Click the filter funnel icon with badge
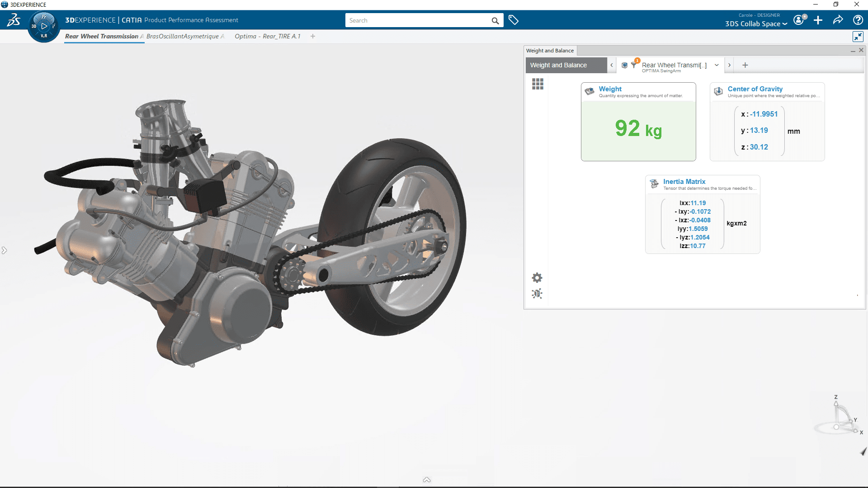This screenshot has height=488, width=868. coord(634,65)
